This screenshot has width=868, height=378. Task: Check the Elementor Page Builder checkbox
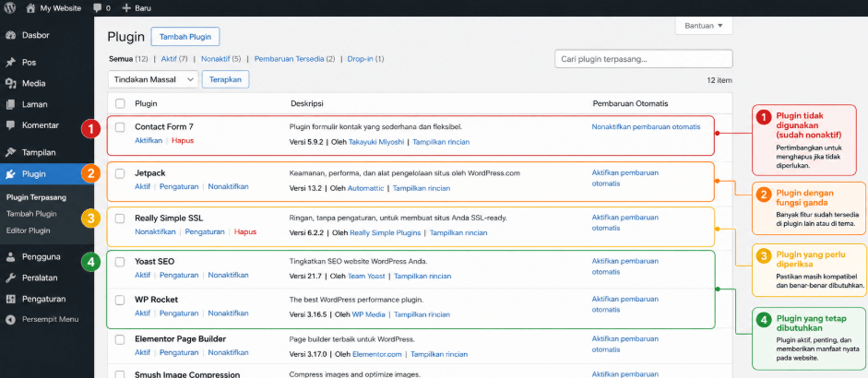(120, 340)
